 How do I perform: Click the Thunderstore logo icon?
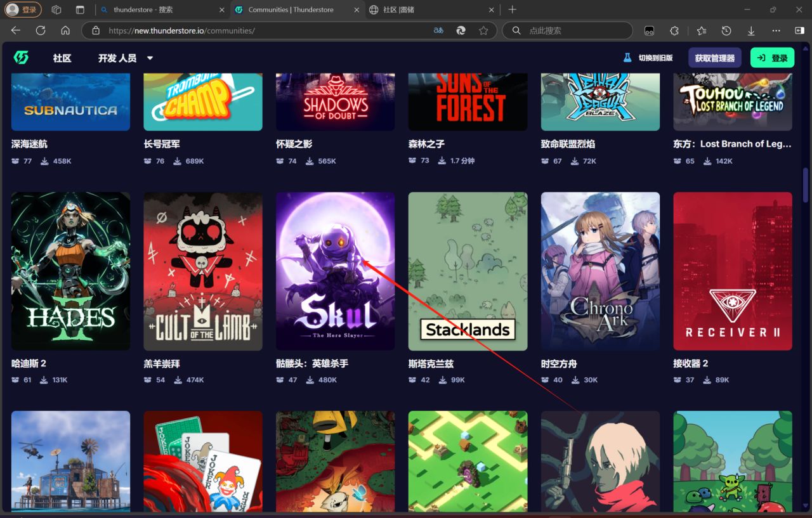coord(21,58)
